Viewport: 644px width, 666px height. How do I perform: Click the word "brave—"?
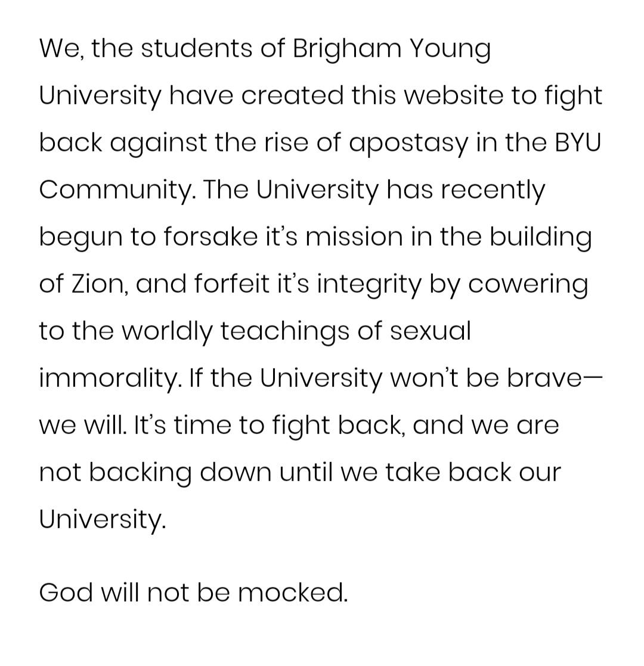[x=555, y=377]
